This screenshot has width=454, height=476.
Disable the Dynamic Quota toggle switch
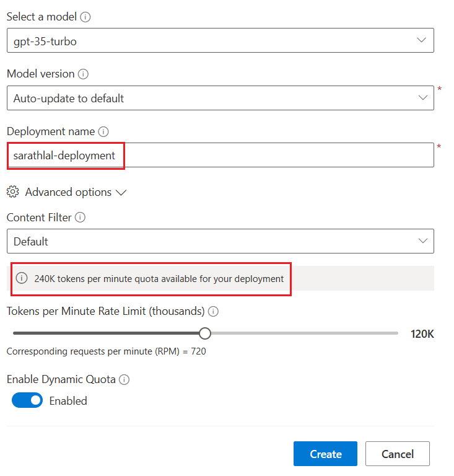pos(27,400)
